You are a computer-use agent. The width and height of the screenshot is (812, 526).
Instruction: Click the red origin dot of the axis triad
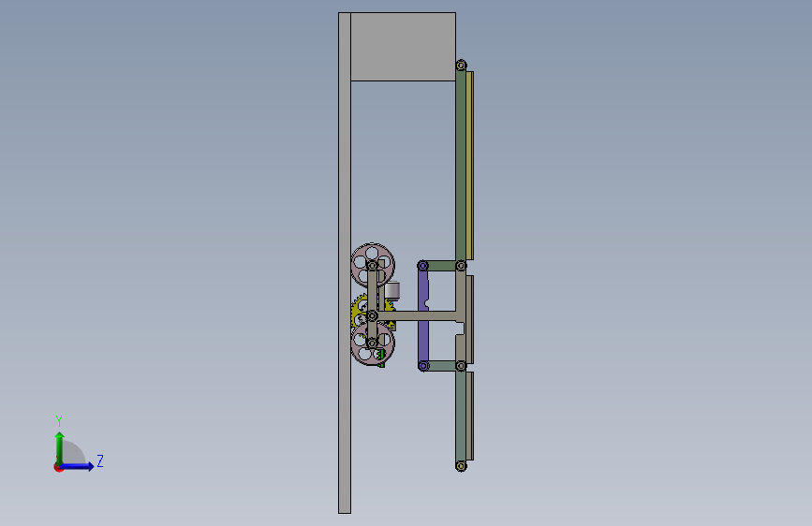click(x=58, y=467)
